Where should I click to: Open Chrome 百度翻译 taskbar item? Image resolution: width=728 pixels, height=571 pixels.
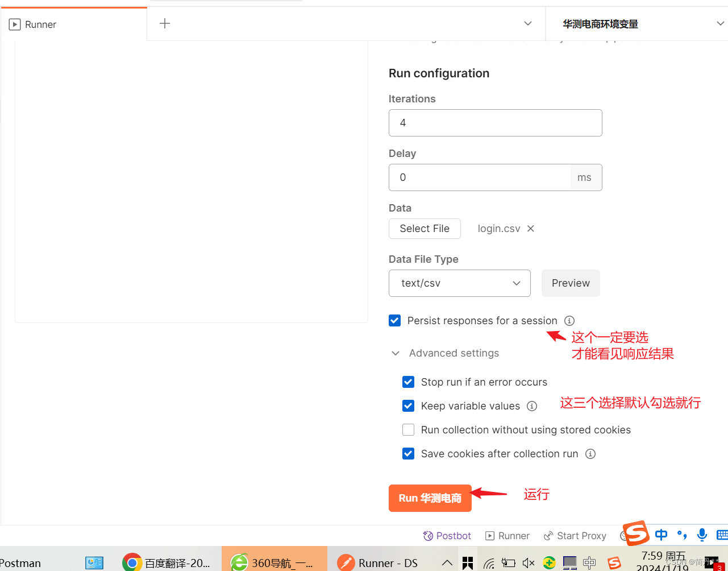point(167,562)
